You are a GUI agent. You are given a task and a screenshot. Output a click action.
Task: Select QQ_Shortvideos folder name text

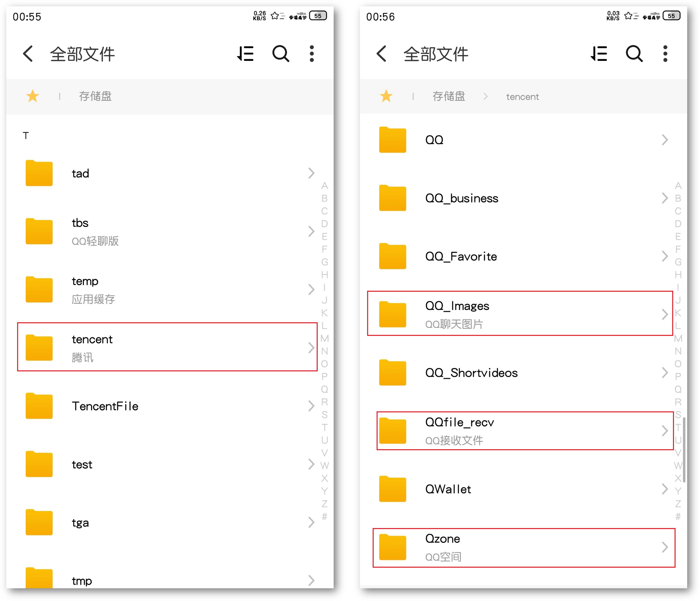pyautogui.click(x=471, y=373)
